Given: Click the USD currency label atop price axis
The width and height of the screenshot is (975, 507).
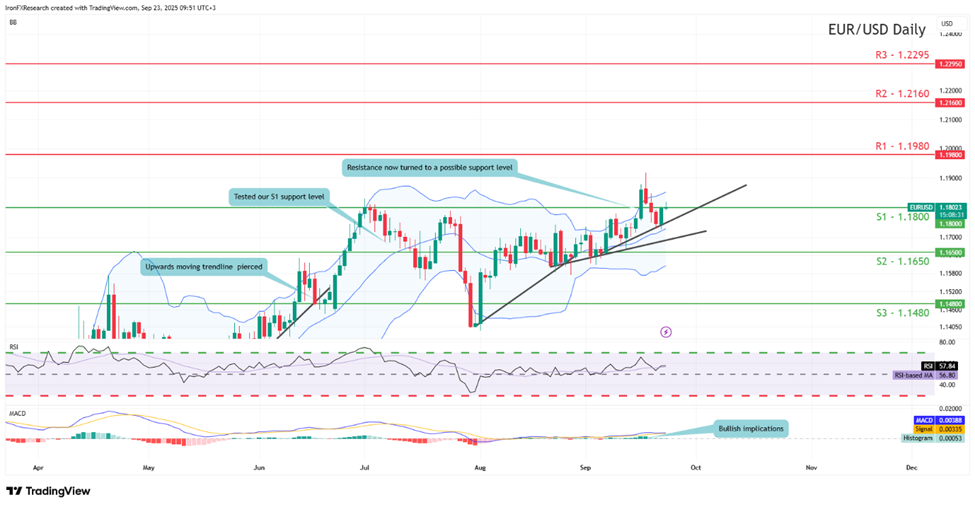Looking at the screenshot, I should (x=946, y=23).
